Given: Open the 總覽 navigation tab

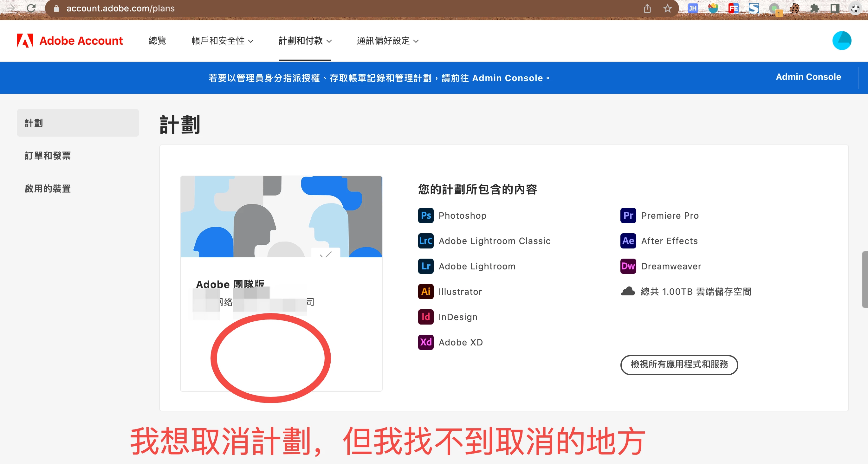Looking at the screenshot, I should pyautogui.click(x=157, y=41).
